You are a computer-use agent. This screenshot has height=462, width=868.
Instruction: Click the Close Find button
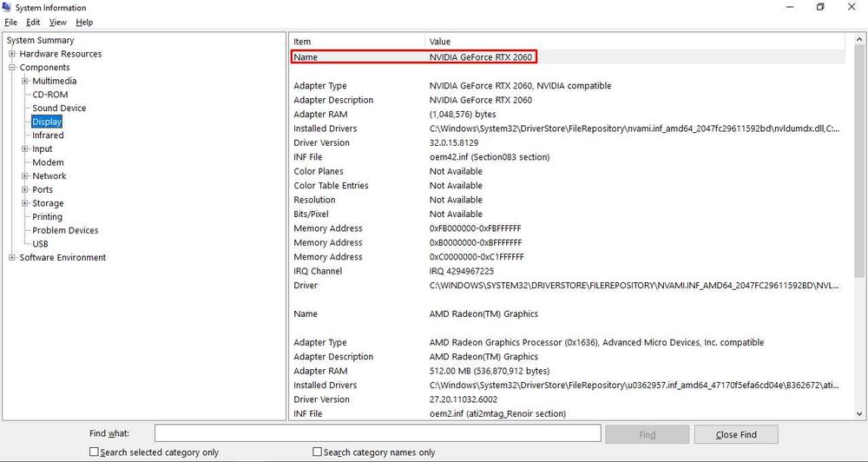(736, 435)
